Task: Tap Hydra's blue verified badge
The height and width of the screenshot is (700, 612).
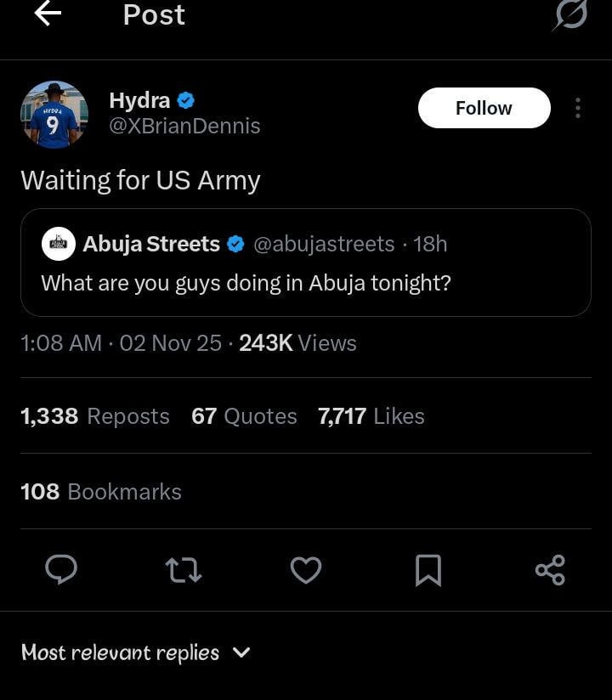Action: (186, 100)
